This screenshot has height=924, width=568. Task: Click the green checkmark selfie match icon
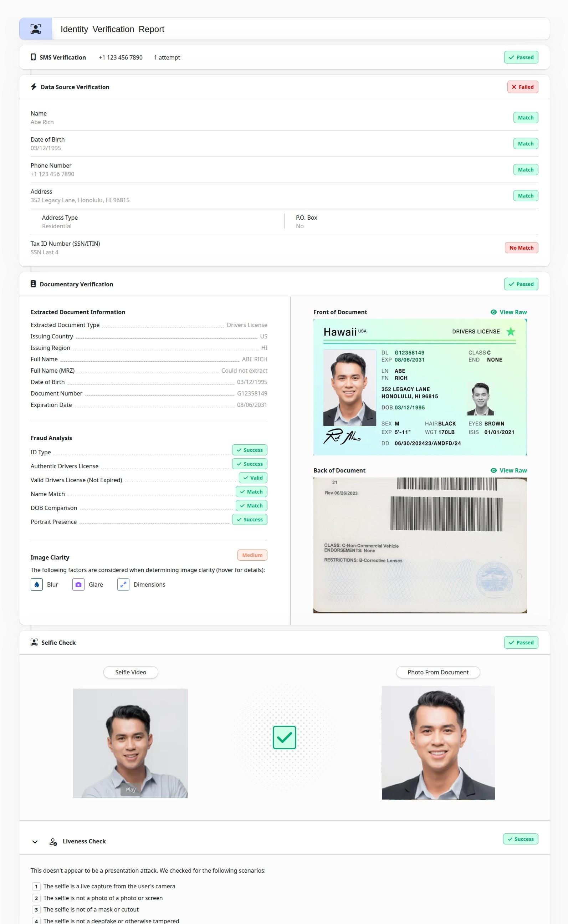pos(285,737)
